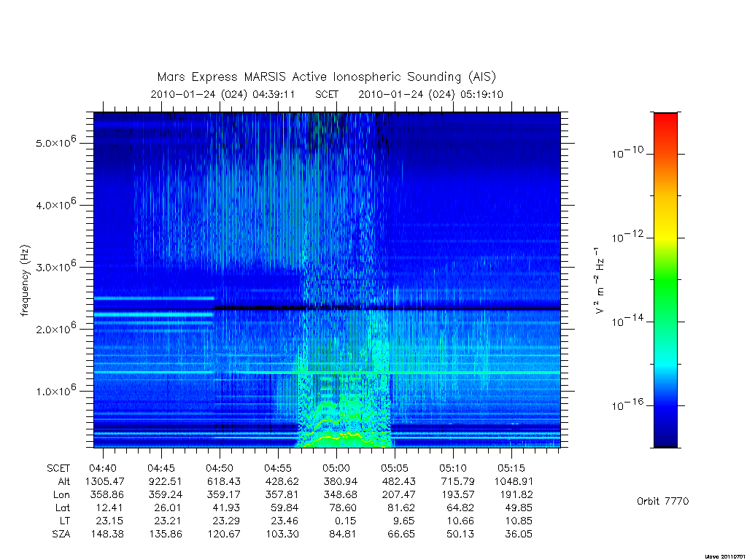747x560 pixels.
Task: Click the 5.0×10^6 frequency axis label
Action: click(55, 142)
